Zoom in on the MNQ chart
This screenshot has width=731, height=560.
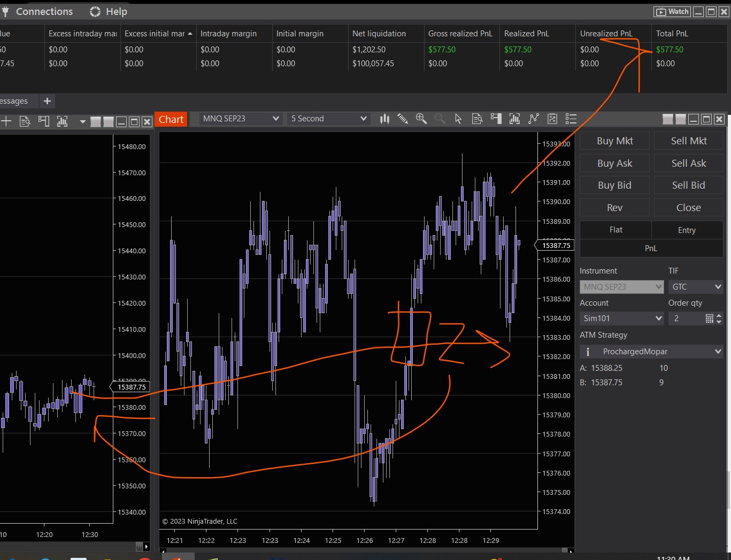click(x=421, y=119)
